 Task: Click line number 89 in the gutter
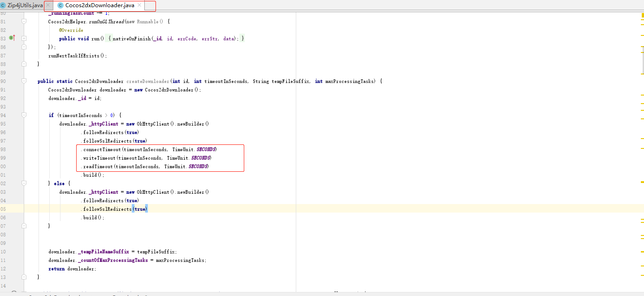tap(3, 73)
